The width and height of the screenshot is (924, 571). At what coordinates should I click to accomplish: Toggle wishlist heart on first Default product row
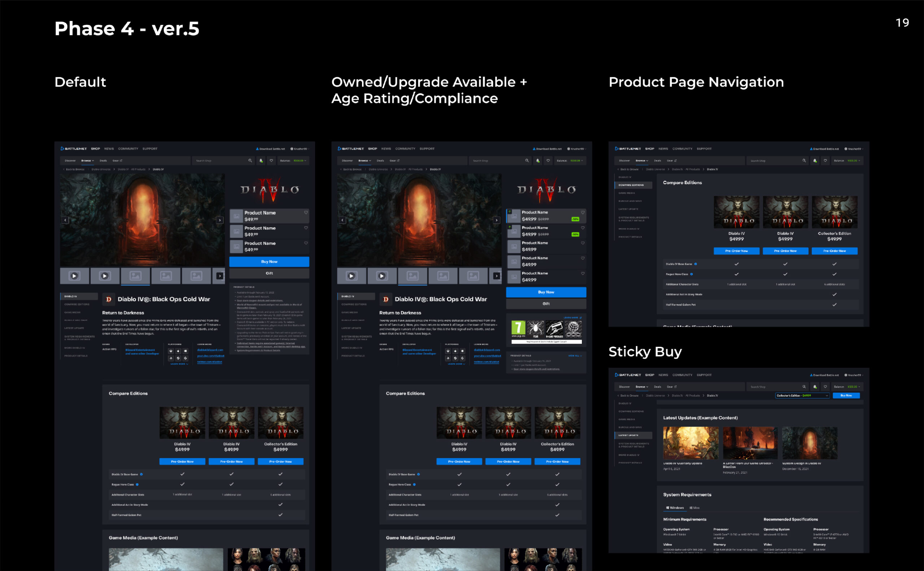click(306, 213)
